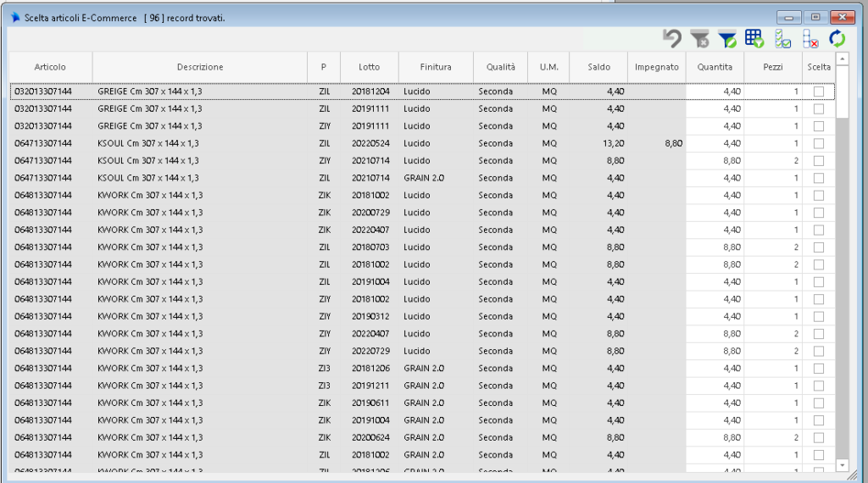Minimize the Scelta articoli E-Commerce window
Viewport: 868px width, 483px height.
point(788,18)
